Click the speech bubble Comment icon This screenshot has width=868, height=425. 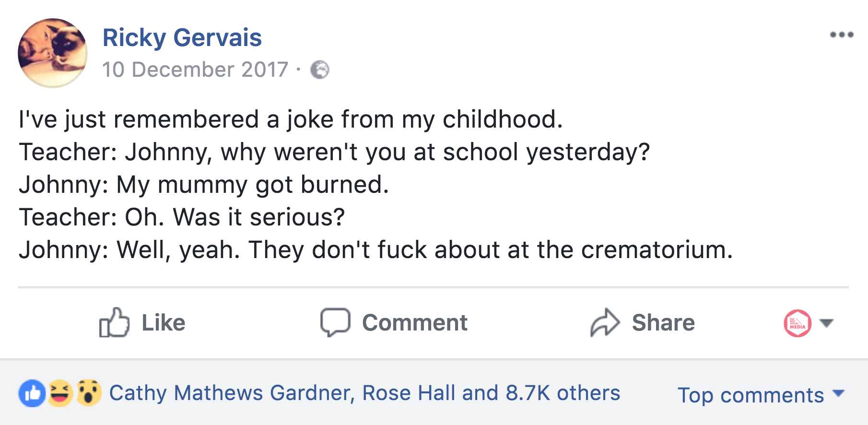[335, 322]
